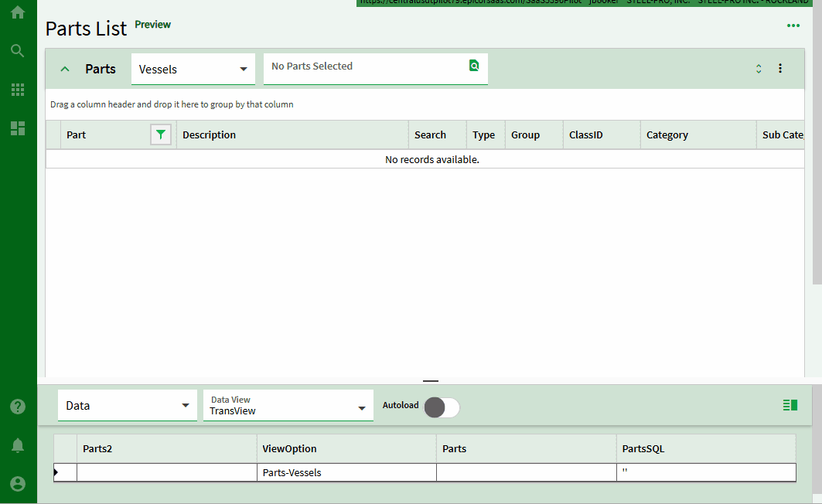
Task: Expand the TransView row arrow
Action: [x=56, y=472]
